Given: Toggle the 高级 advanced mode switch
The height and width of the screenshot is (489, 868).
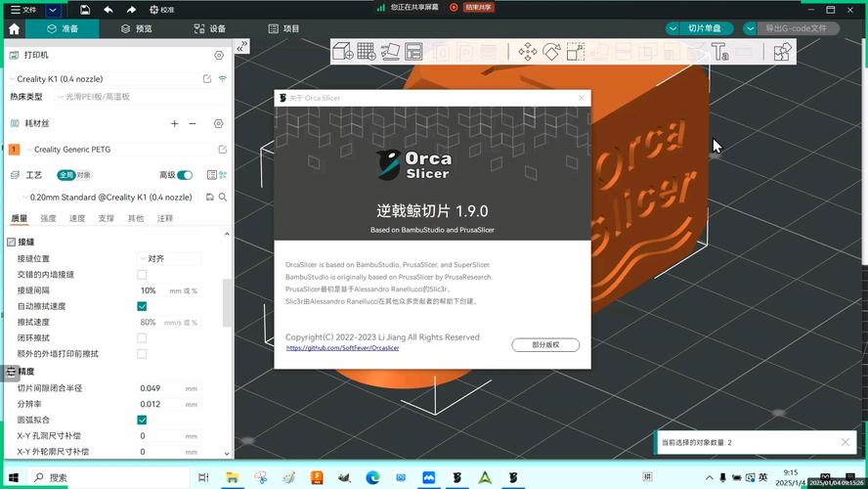Looking at the screenshot, I should [x=185, y=175].
